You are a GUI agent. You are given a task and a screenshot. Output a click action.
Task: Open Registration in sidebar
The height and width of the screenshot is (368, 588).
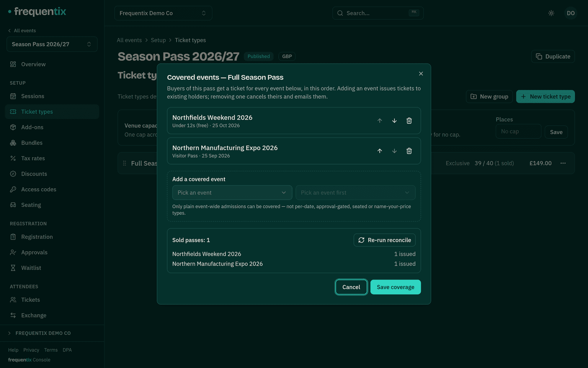click(52, 237)
